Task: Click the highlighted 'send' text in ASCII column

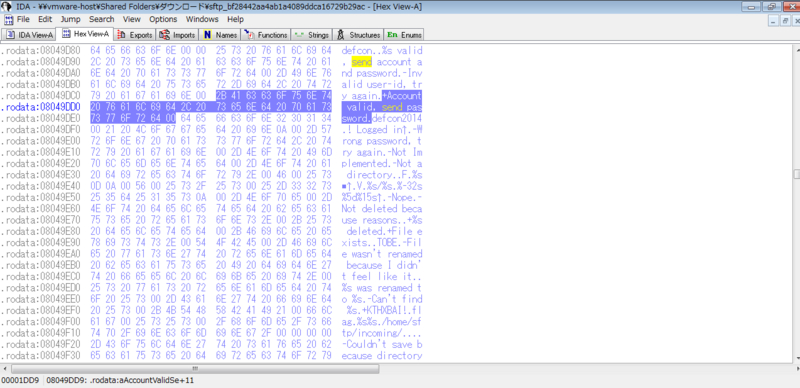Action: pyautogui.click(x=362, y=62)
